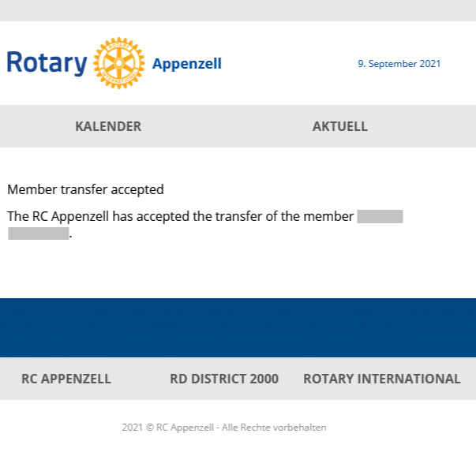Open the RC APPENZELL footer link
This screenshot has width=476, height=452.
click(66, 379)
